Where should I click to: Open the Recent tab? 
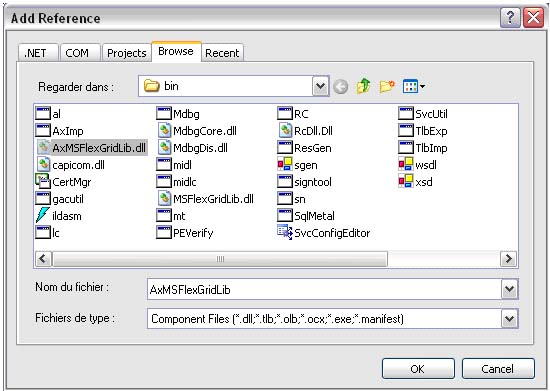(x=222, y=53)
